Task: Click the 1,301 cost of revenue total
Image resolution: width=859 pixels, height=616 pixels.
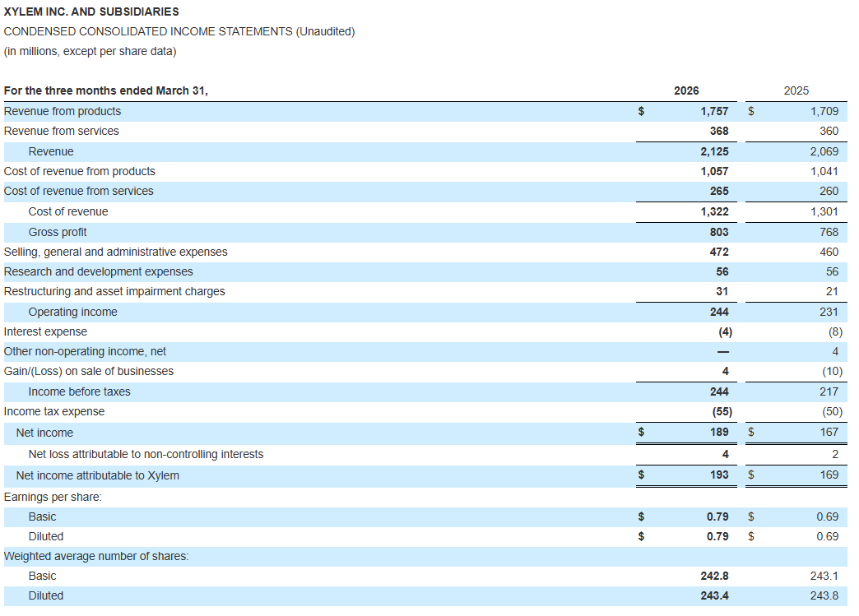Action: coord(824,211)
